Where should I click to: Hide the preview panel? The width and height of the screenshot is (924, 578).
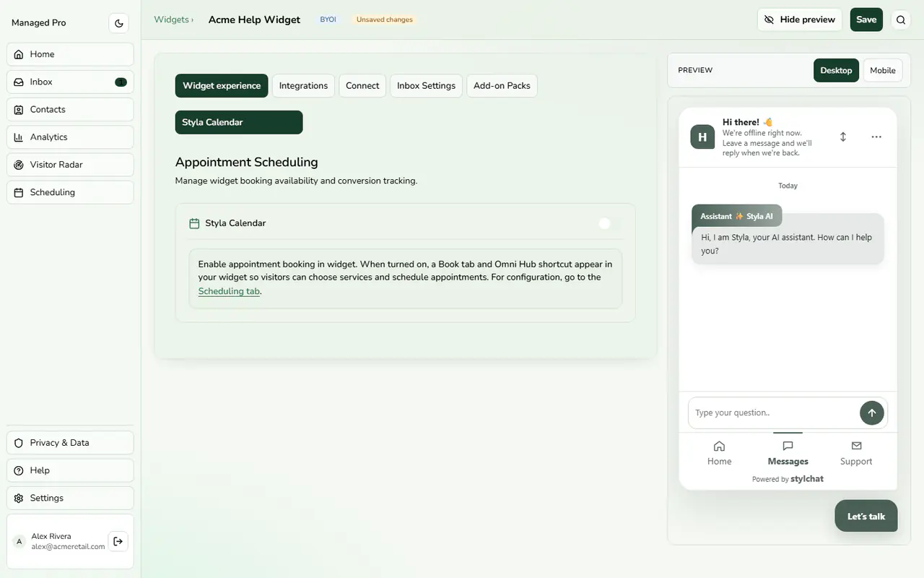point(800,20)
